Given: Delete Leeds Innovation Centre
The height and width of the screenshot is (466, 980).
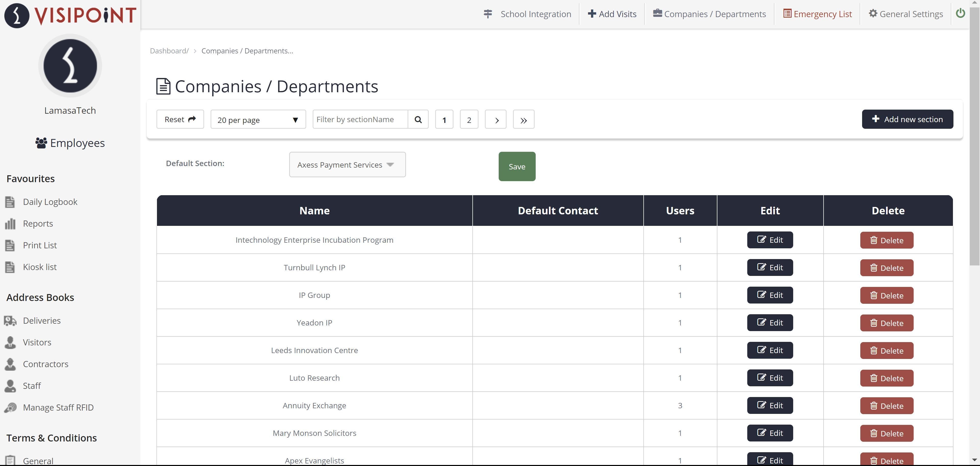Looking at the screenshot, I should [x=886, y=351].
